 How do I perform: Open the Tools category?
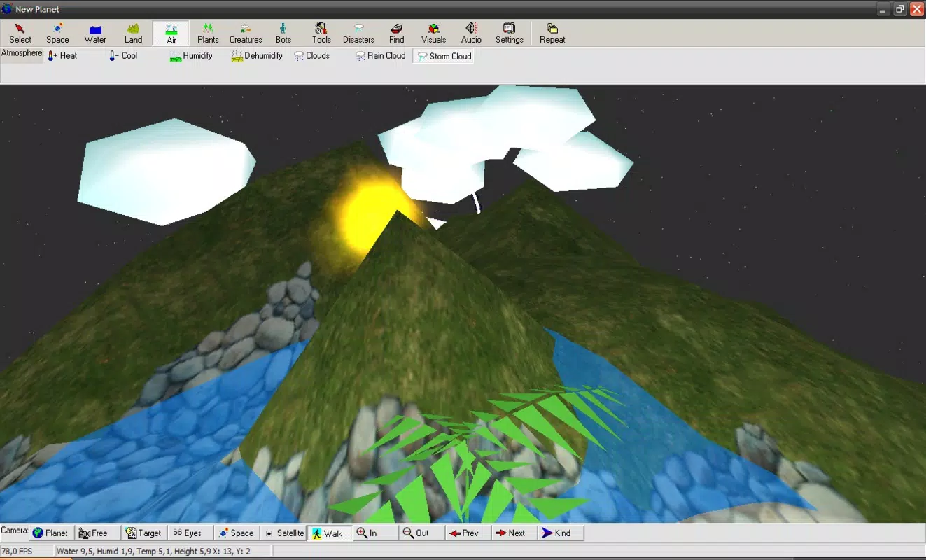[321, 34]
